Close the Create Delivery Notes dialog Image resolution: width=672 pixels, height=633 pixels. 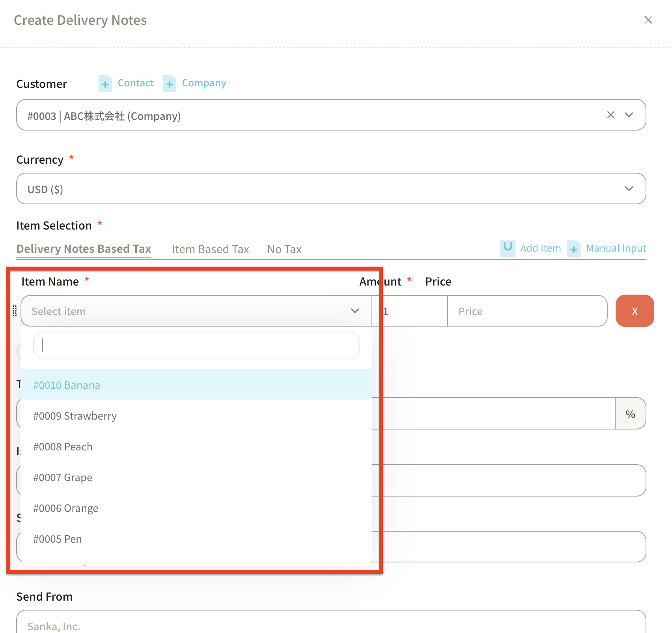(x=648, y=20)
